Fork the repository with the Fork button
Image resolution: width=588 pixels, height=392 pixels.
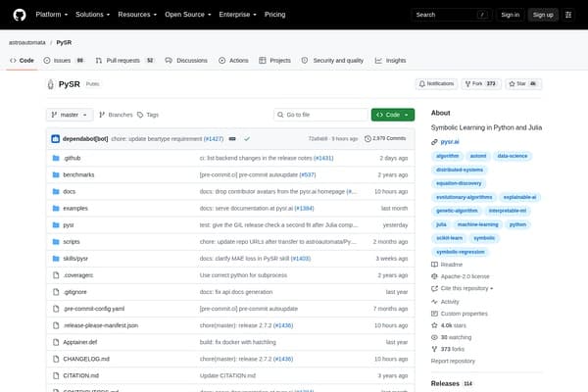point(481,83)
